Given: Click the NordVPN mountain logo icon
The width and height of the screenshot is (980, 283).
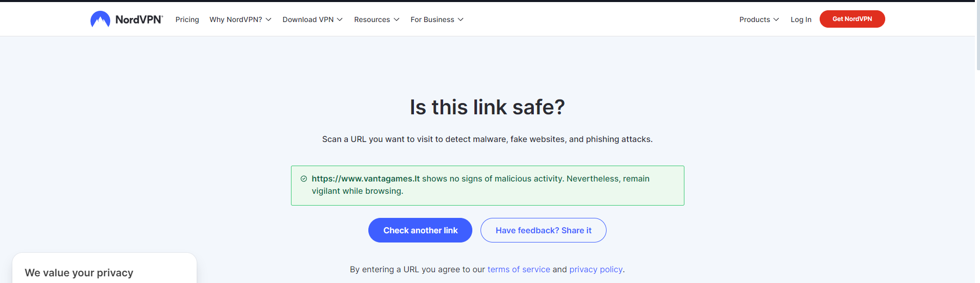Looking at the screenshot, I should [100, 19].
